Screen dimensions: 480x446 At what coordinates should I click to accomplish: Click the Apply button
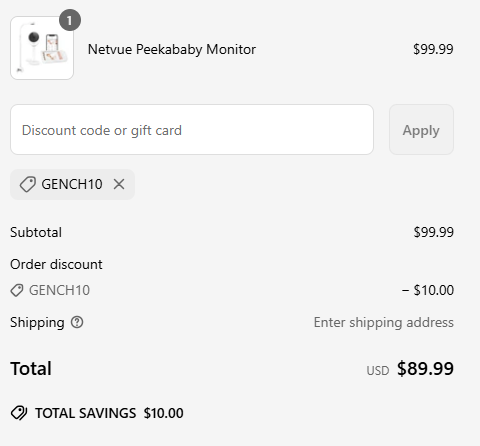click(421, 130)
